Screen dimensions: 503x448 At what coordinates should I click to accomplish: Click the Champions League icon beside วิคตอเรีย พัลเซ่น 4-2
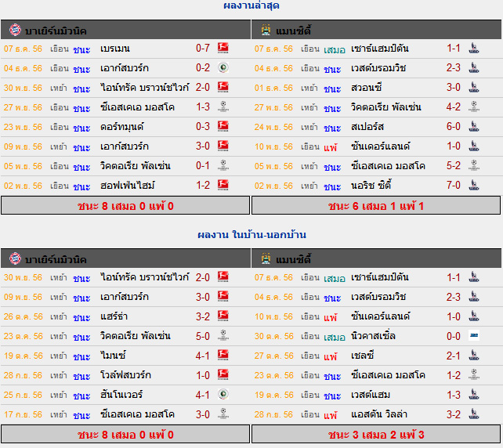(x=474, y=107)
